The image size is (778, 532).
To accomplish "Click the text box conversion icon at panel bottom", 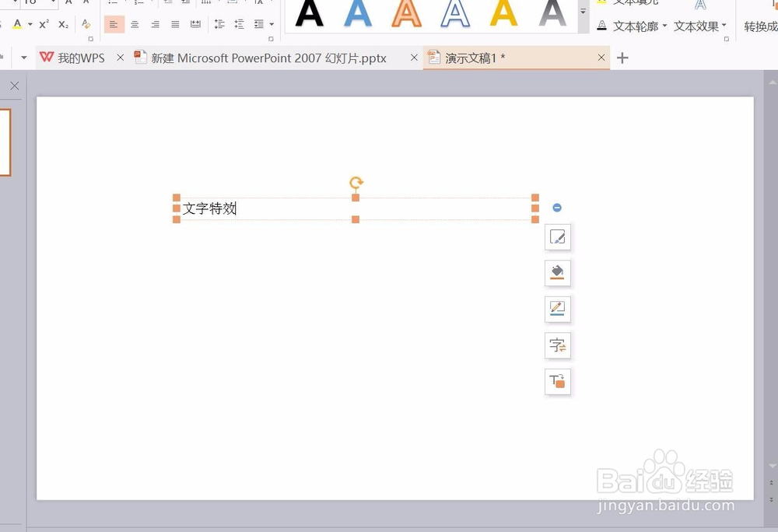I will 557,381.
